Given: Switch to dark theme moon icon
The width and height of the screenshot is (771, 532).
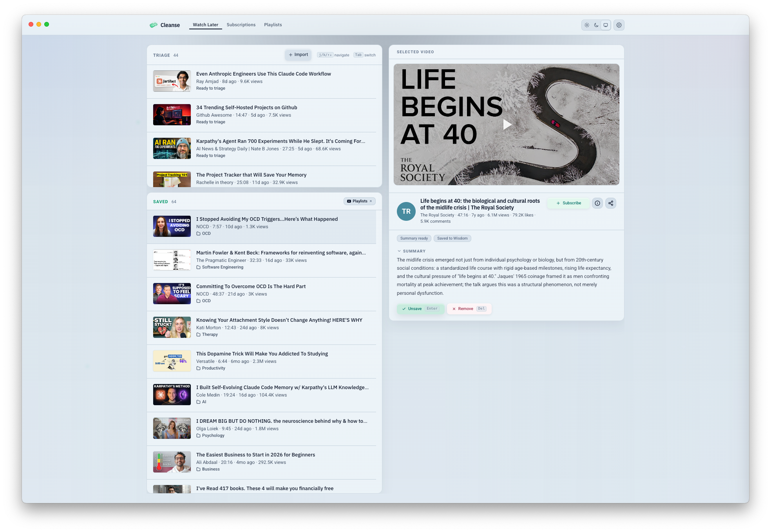Looking at the screenshot, I should [x=596, y=25].
